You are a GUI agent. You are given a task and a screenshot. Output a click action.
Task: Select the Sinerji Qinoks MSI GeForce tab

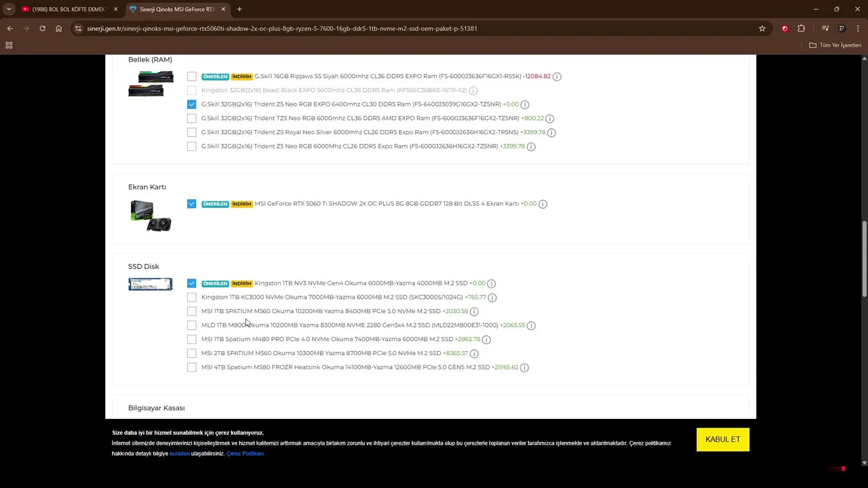pyautogui.click(x=176, y=9)
